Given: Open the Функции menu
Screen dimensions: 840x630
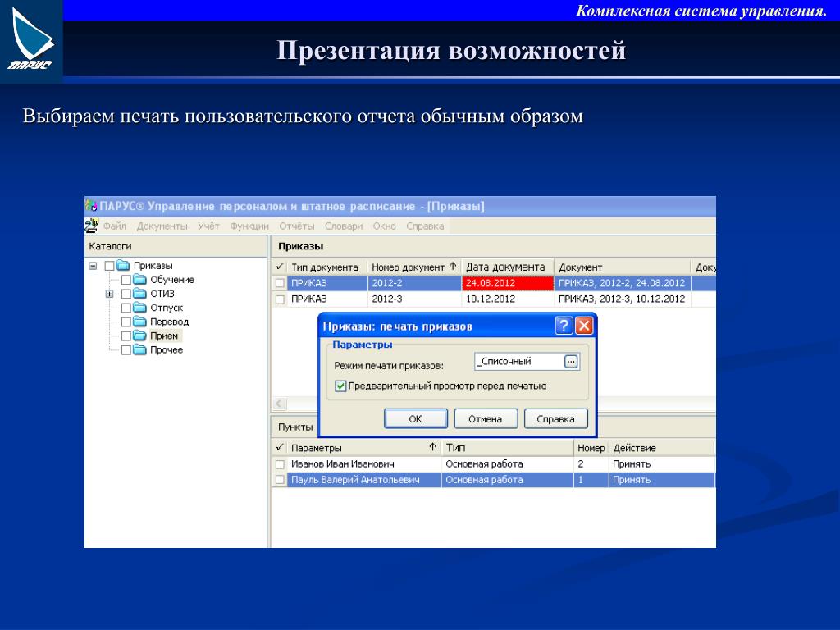Looking at the screenshot, I should click(x=249, y=226).
